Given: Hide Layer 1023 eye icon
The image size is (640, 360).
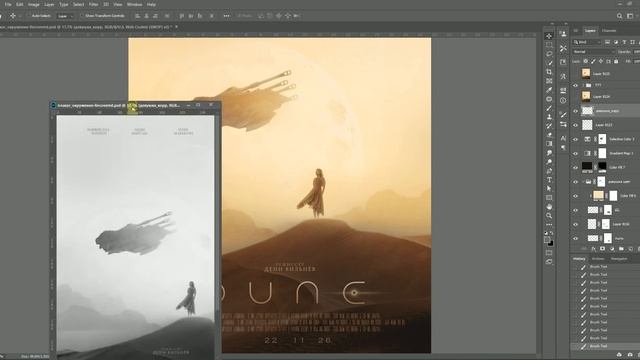Looking at the screenshot, I should [576, 125].
